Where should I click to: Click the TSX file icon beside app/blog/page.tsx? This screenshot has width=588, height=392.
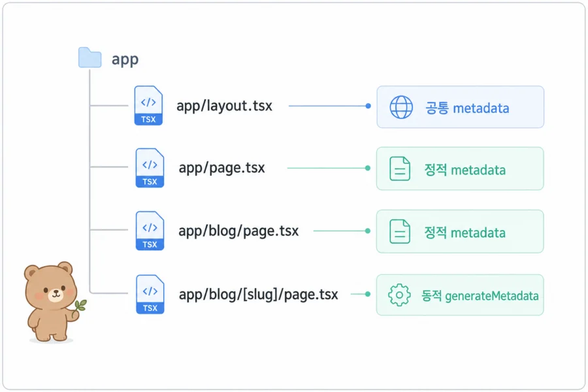coord(150,231)
